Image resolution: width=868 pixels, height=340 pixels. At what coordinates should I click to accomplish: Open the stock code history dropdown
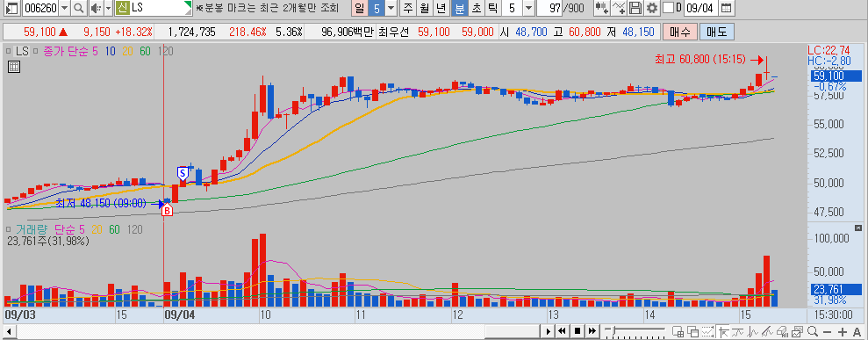coord(64,8)
